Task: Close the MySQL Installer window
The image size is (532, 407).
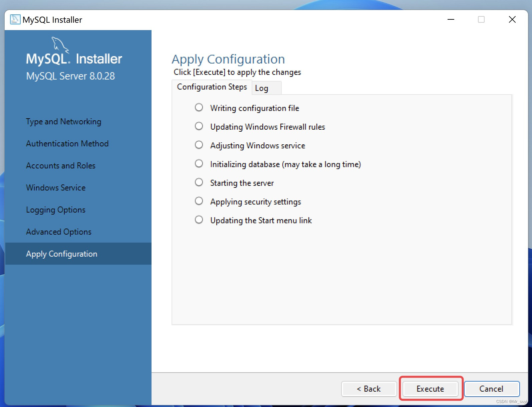Action: [512, 19]
